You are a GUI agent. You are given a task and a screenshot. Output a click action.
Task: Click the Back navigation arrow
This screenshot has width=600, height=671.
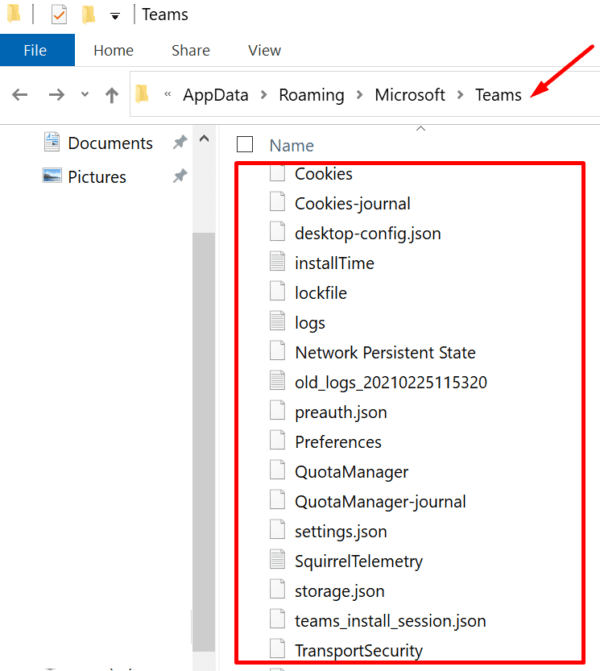[x=20, y=95]
